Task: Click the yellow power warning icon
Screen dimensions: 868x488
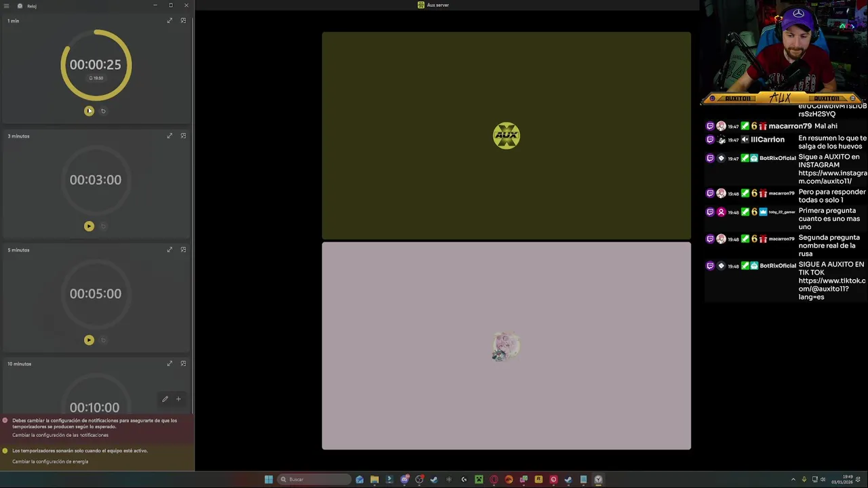Action: (x=5, y=451)
